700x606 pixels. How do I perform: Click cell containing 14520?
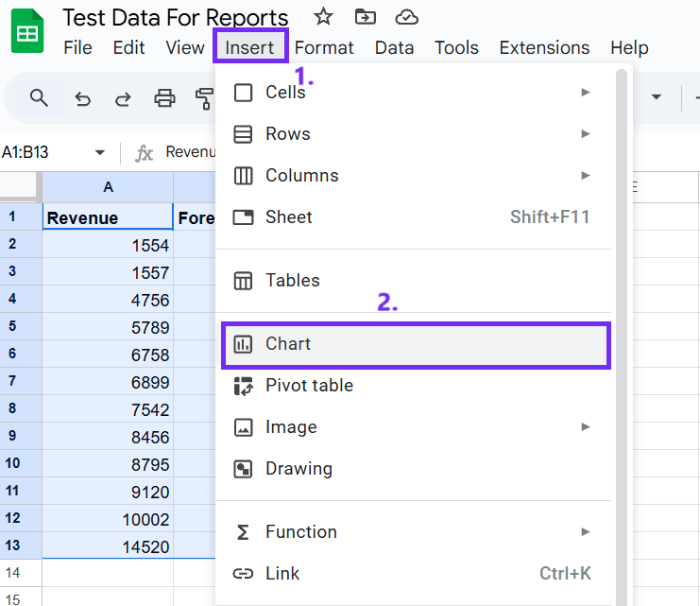pyautogui.click(x=108, y=546)
